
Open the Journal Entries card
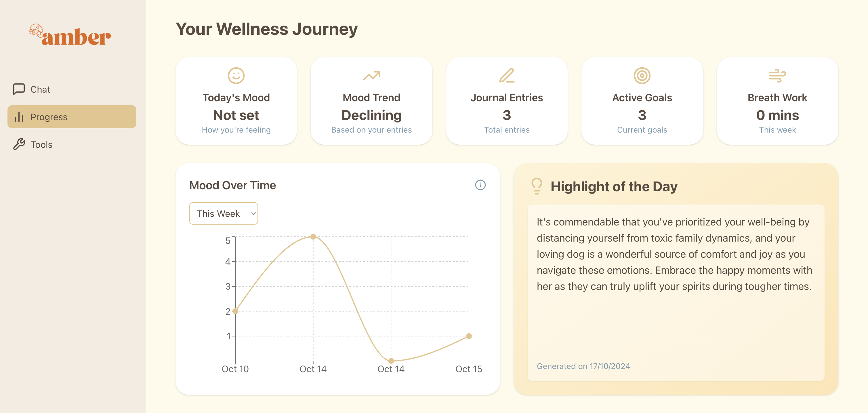coord(506,101)
